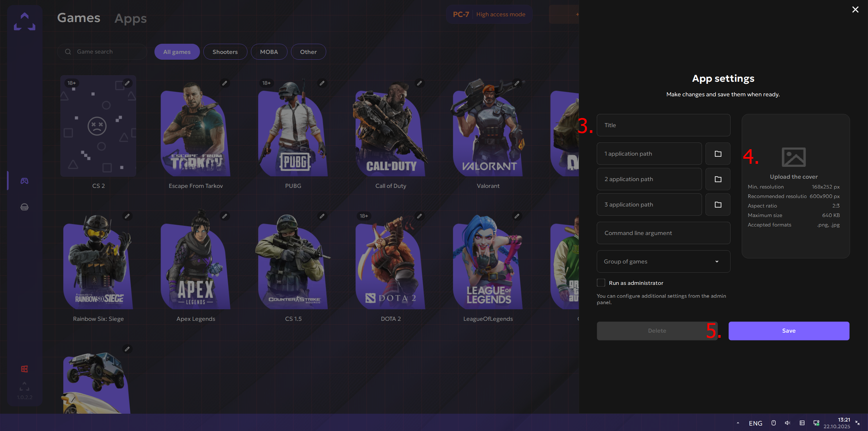Click the edit pencil on DOTA 2
Image resolution: width=868 pixels, height=431 pixels.
click(419, 216)
